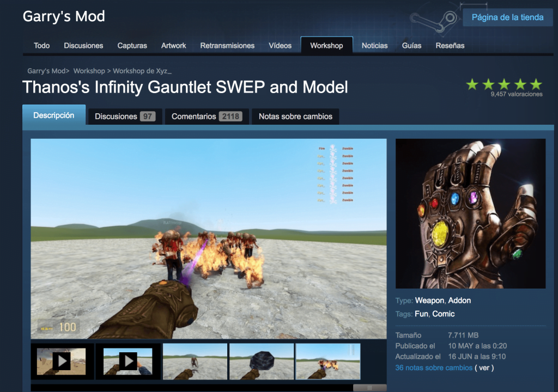This screenshot has height=392, width=558.
Task: Click the 7.711 MB size value
Action: [463, 335]
